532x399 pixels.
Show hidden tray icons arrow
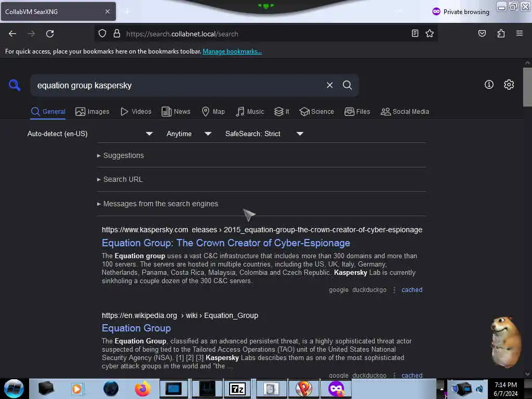click(442, 389)
